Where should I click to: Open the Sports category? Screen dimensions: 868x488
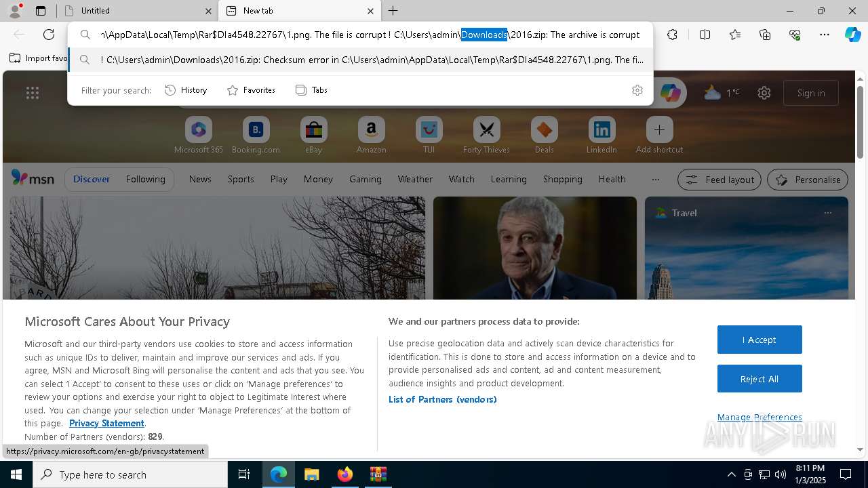(241, 179)
